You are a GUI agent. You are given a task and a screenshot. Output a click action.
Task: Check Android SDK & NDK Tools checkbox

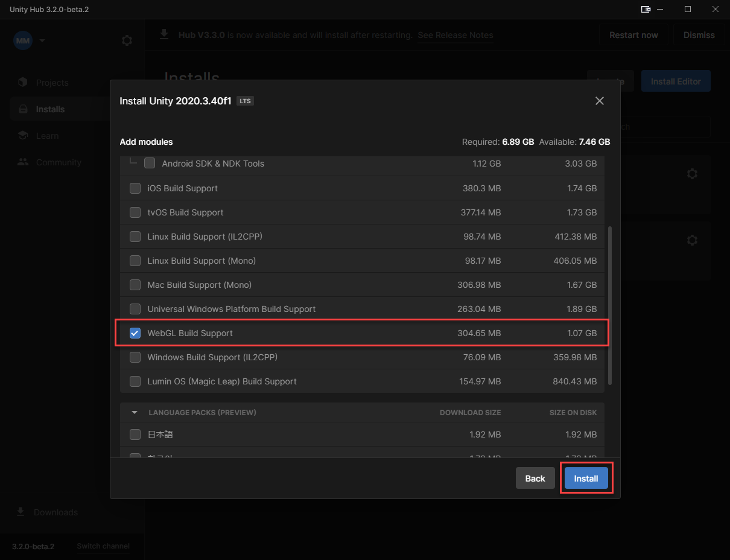pyautogui.click(x=150, y=164)
